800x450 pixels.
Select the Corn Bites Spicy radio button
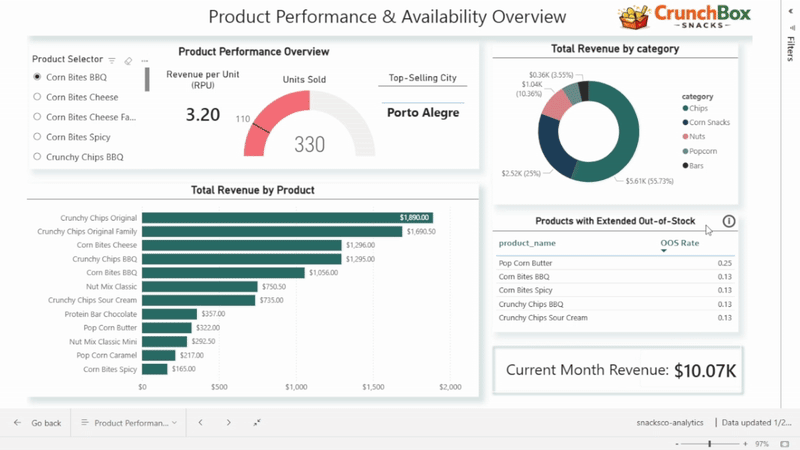coord(37,137)
